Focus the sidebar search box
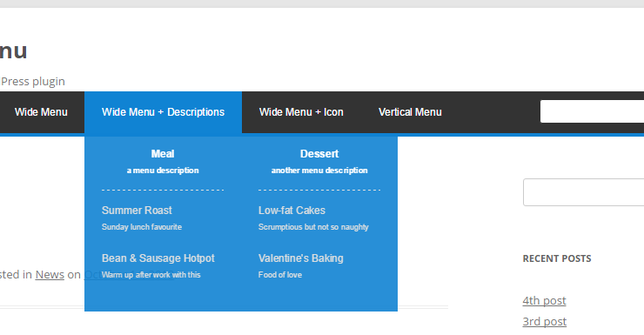 pos(584,192)
